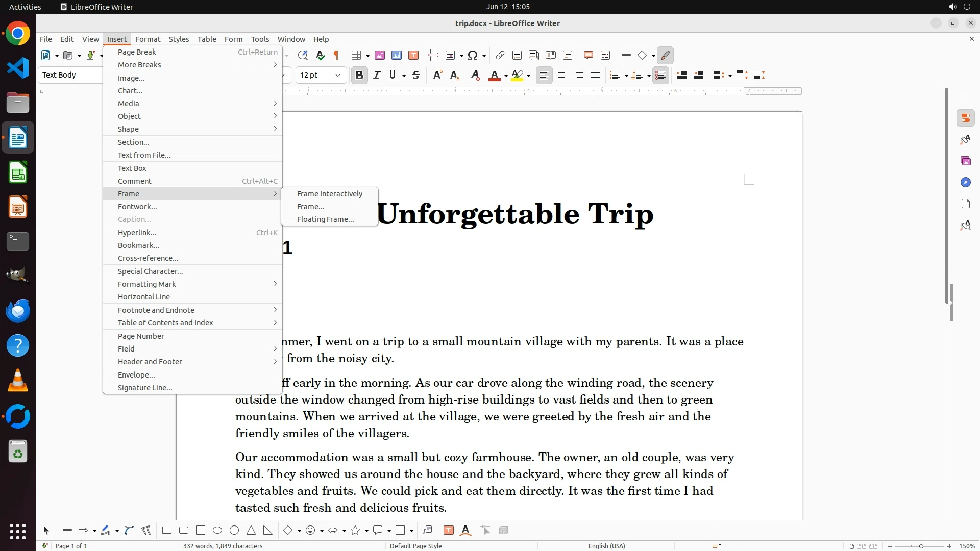The width and height of the screenshot is (980, 551).
Task: Click the Insert Hyperlink toolbar icon
Action: tap(500, 55)
